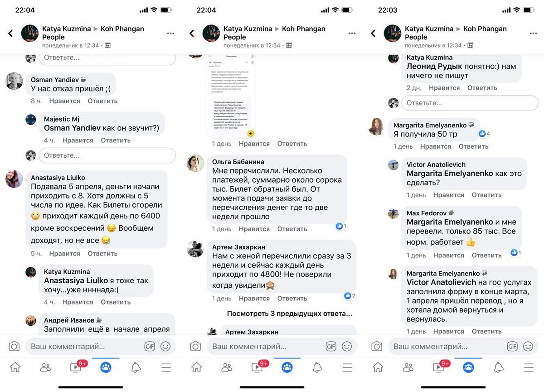Tap camera icon beside the middle comment field
This screenshot has height=392, width=544.
[x=195, y=347]
